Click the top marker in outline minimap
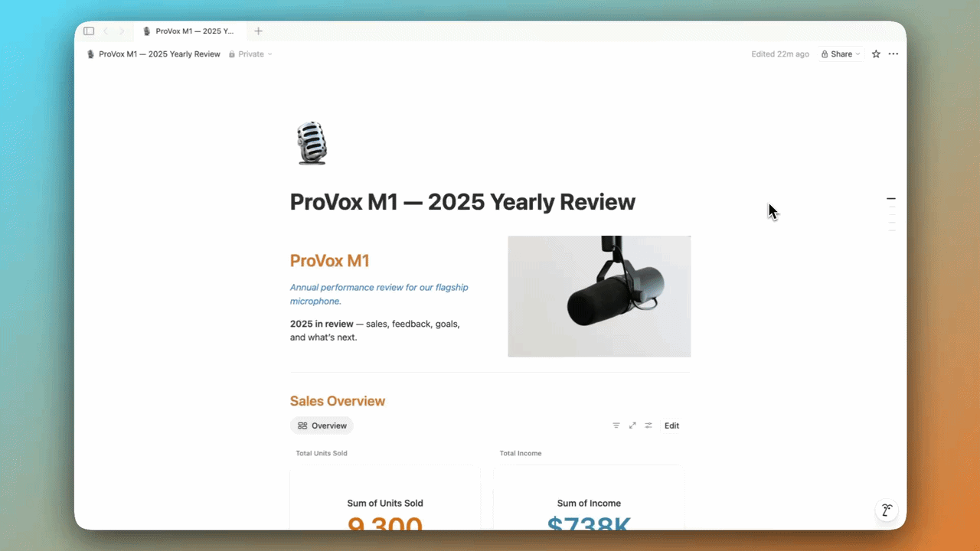This screenshot has width=980, height=551. pyautogui.click(x=891, y=199)
